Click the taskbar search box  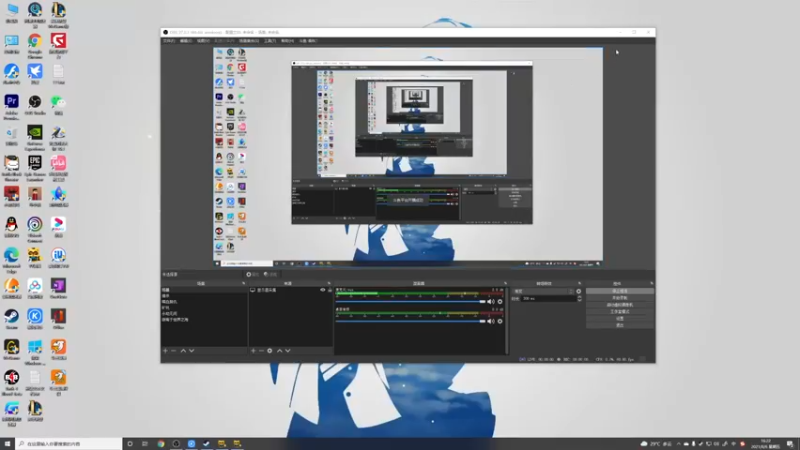68,444
